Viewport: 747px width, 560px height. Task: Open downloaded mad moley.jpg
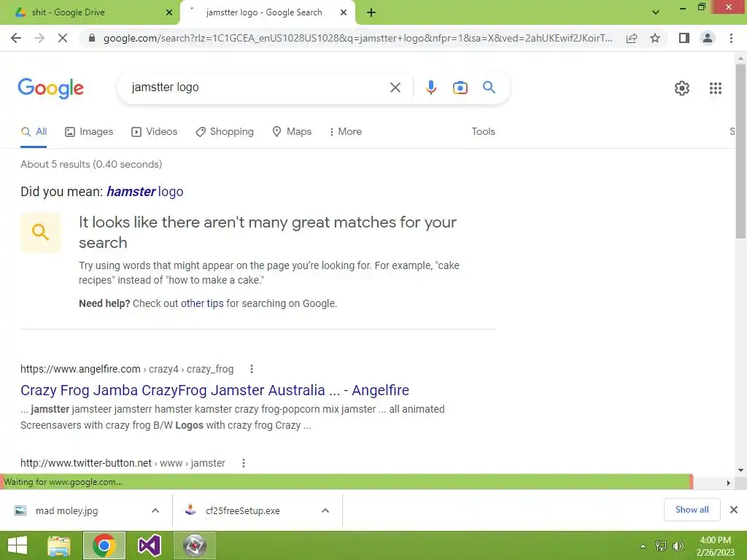66,510
